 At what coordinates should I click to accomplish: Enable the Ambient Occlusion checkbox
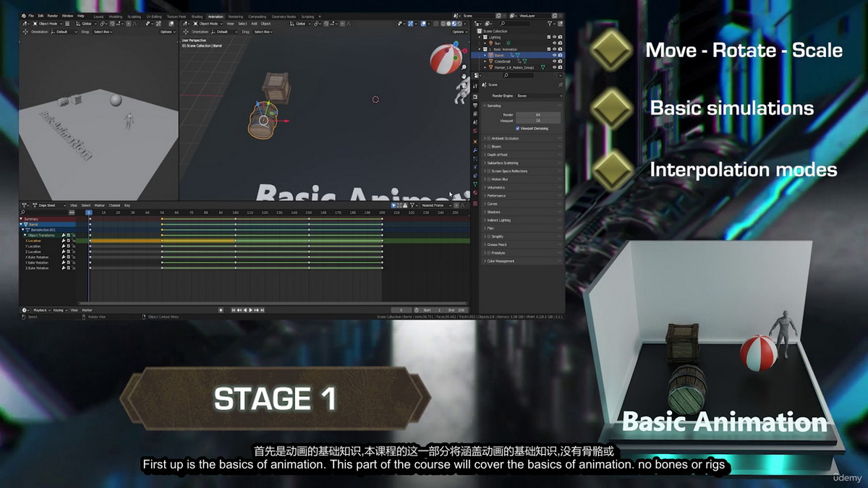(x=489, y=138)
